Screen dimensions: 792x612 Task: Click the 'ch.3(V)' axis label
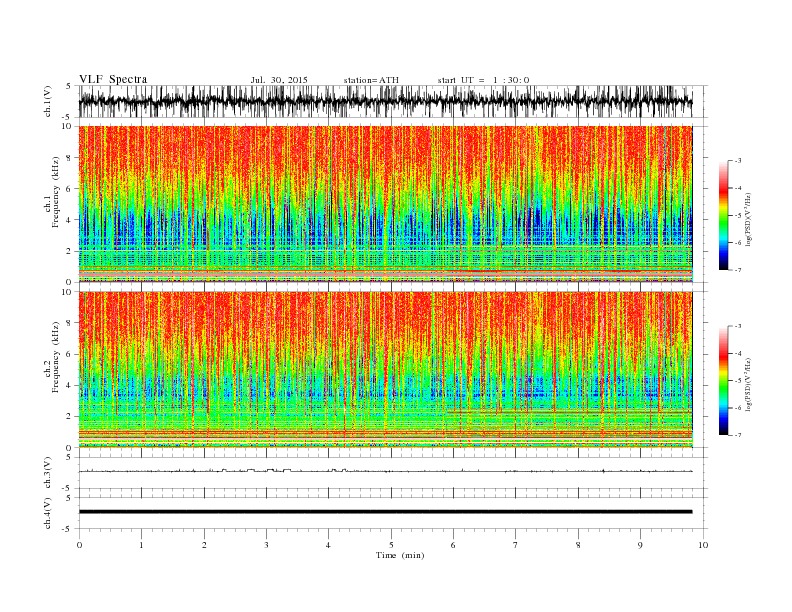[48, 475]
